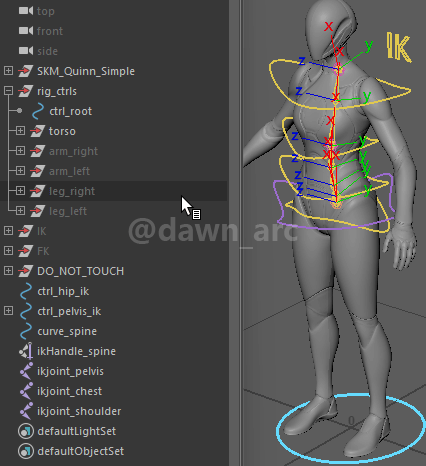Select the leg_left label
Viewport: 426px width, 466px height.
coord(68,211)
